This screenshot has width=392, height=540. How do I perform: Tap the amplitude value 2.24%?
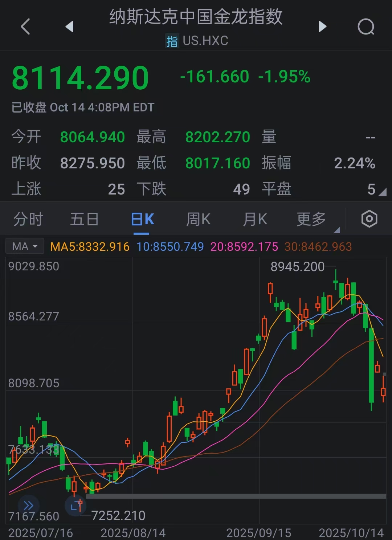tap(355, 163)
